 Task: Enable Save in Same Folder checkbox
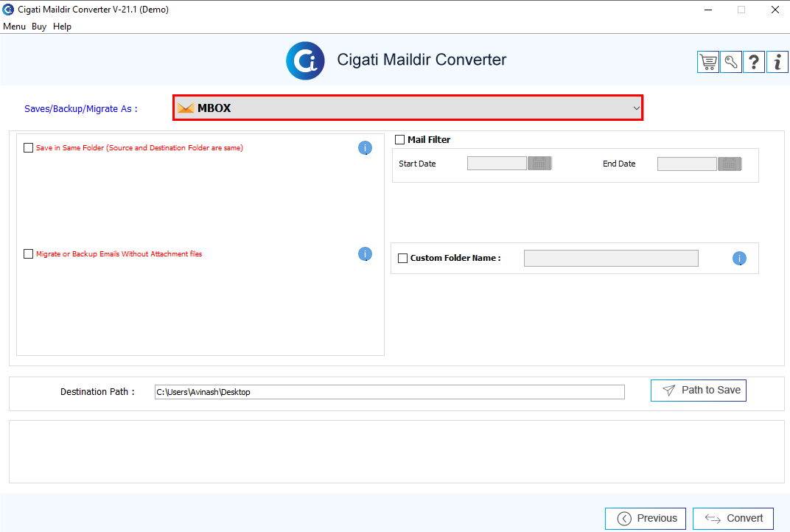28,147
